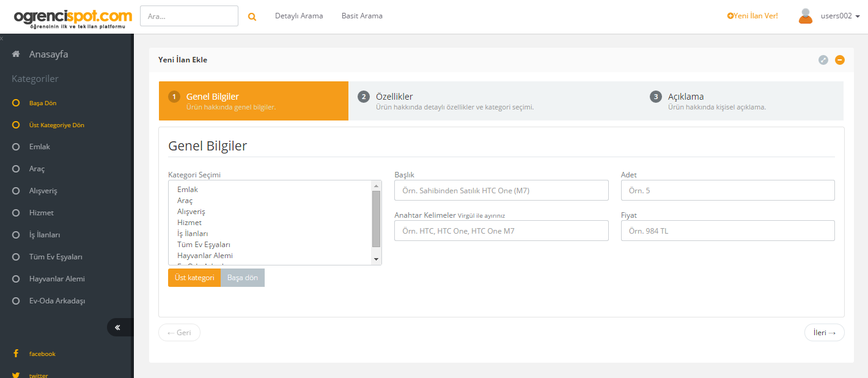This screenshot has width=868, height=378.
Task: Click the expand panel icon in Yeni İlan Ekle header
Action: [823, 60]
